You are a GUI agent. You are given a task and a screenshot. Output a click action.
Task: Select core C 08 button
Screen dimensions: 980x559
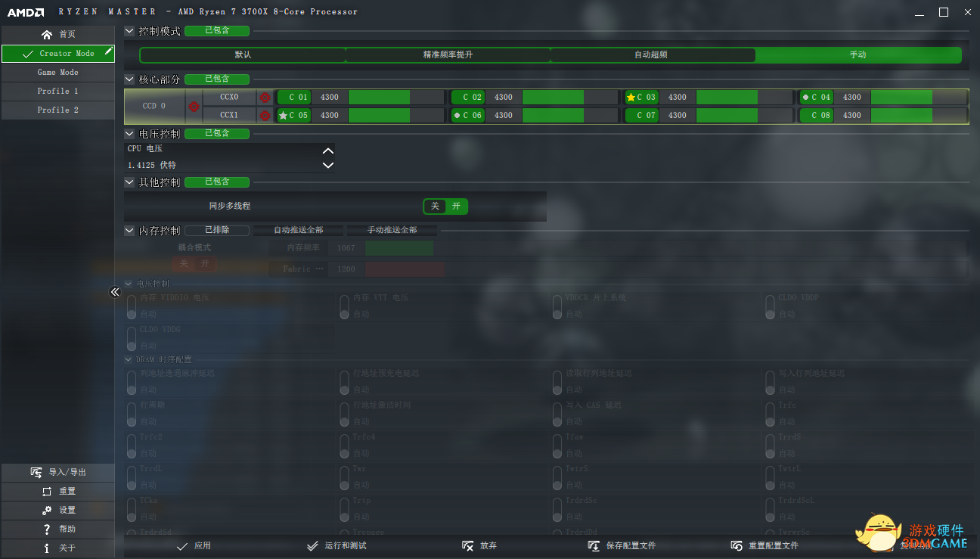817,116
